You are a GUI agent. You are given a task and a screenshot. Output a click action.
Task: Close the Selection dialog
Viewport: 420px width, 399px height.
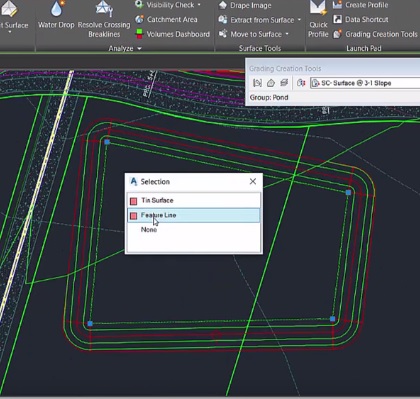253,181
